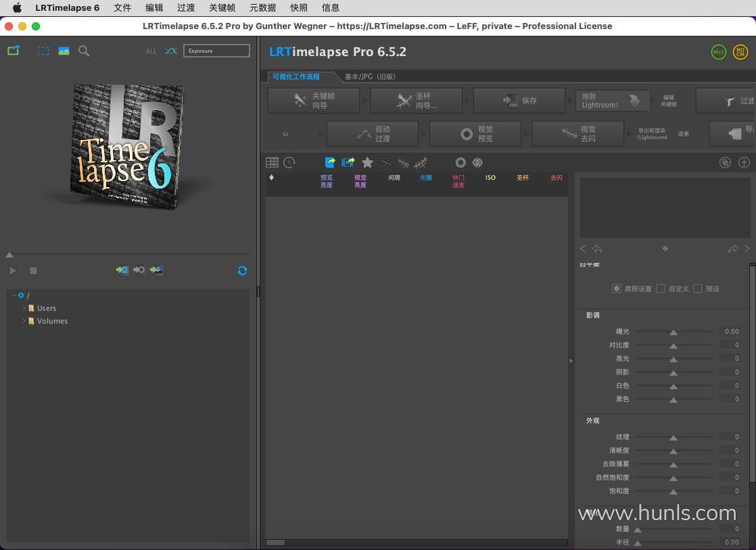
Task: Click the undo curved back arrow
Action: click(x=597, y=249)
